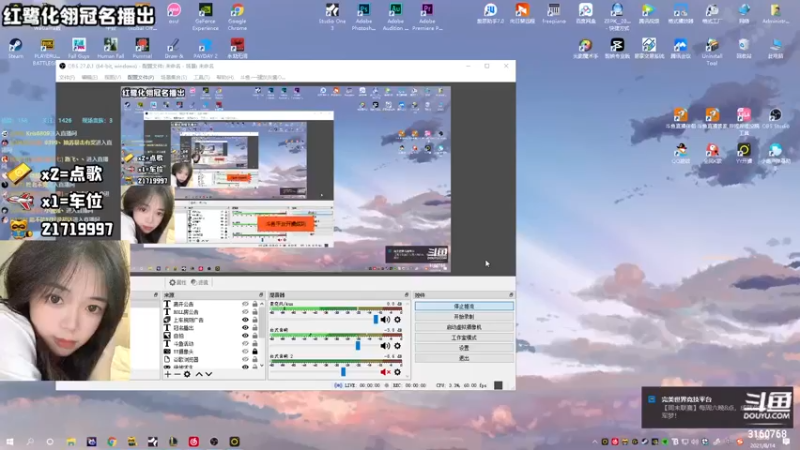The height and width of the screenshot is (450, 800).
Task: Pop out the 来源 sources dock
Action: coord(261,295)
